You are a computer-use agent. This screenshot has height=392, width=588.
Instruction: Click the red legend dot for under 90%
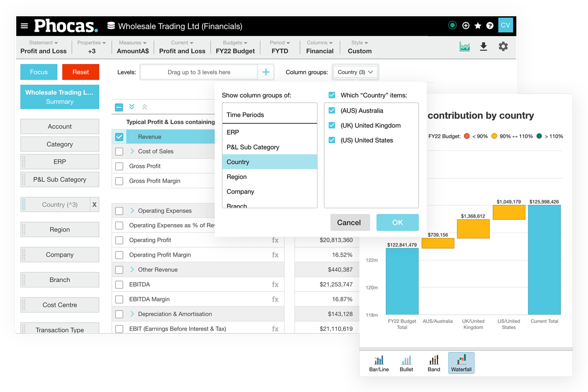[467, 136]
